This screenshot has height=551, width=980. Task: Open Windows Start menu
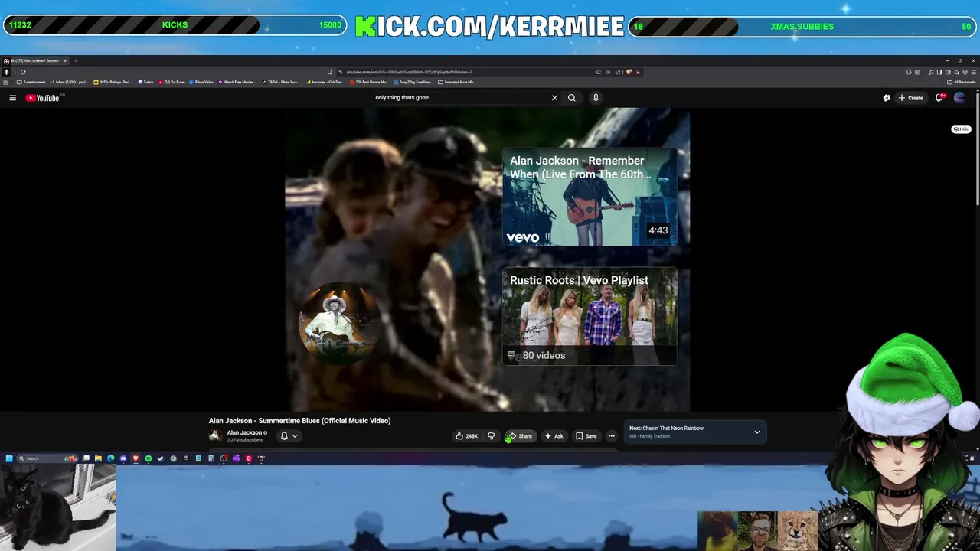tap(9, 458)
